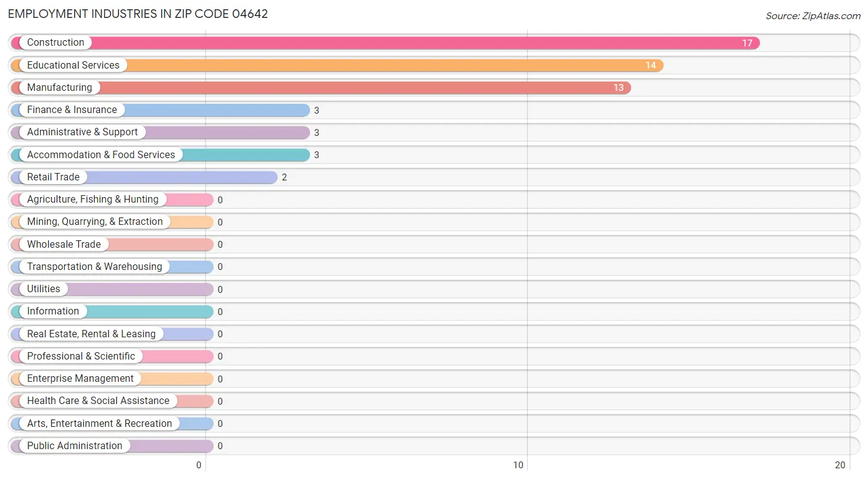
Task: Select Arts, Entertainment & Recreation label
Action: pos(99,423)
